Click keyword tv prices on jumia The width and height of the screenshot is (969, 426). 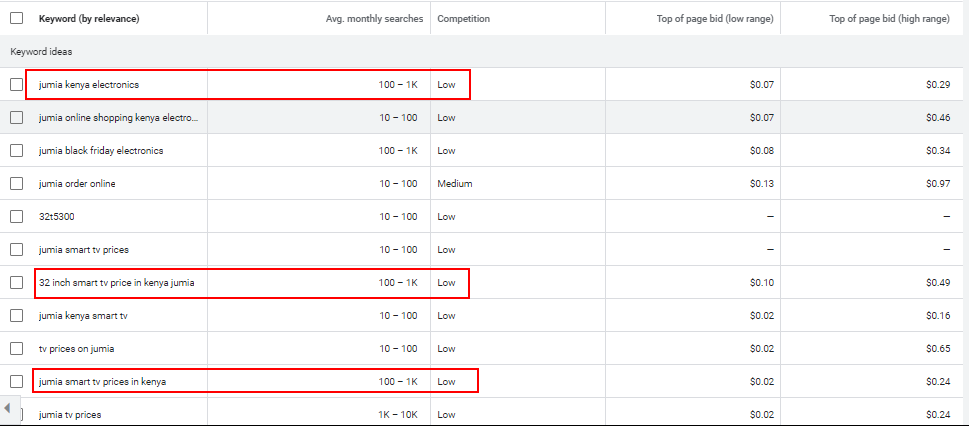tap(77, 349)
